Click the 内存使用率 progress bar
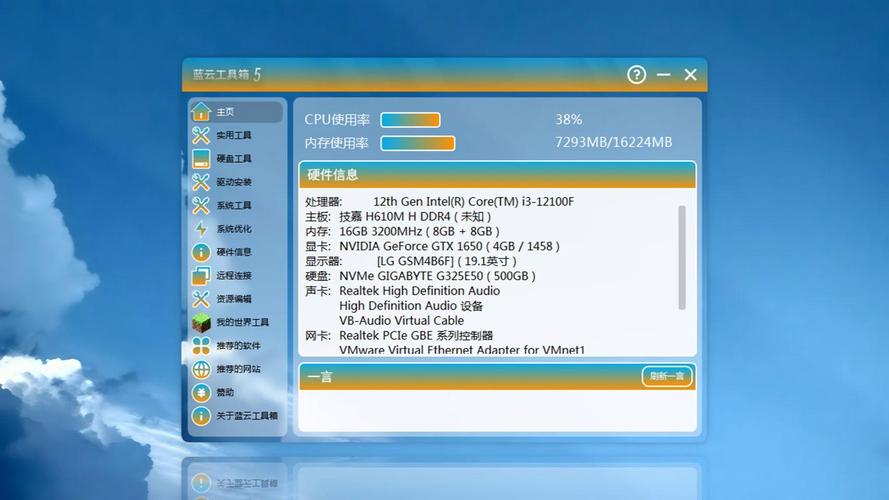 (418, 143)
